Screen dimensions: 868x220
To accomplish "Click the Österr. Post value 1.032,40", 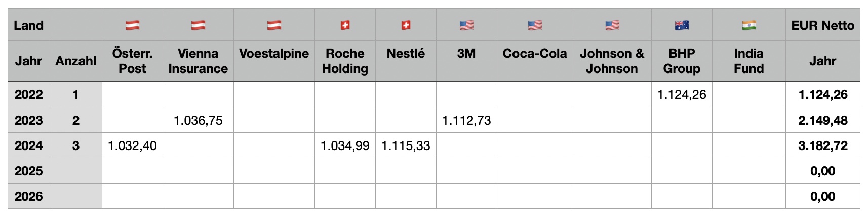I will click(132, 146).
